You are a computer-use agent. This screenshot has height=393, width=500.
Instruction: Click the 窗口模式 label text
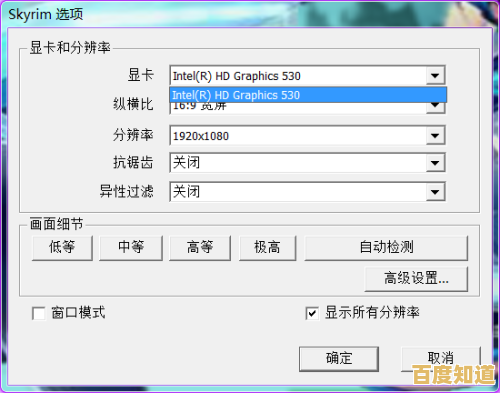[78, 313]
